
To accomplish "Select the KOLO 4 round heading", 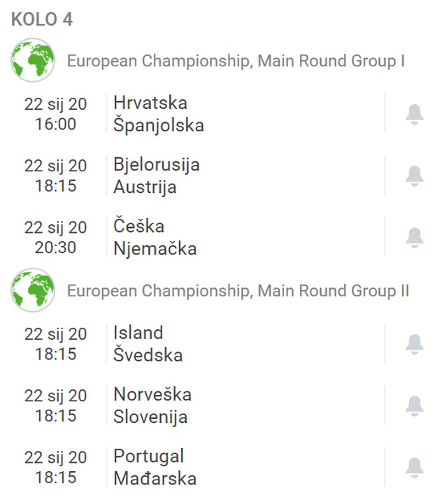I will pos(42,20).
